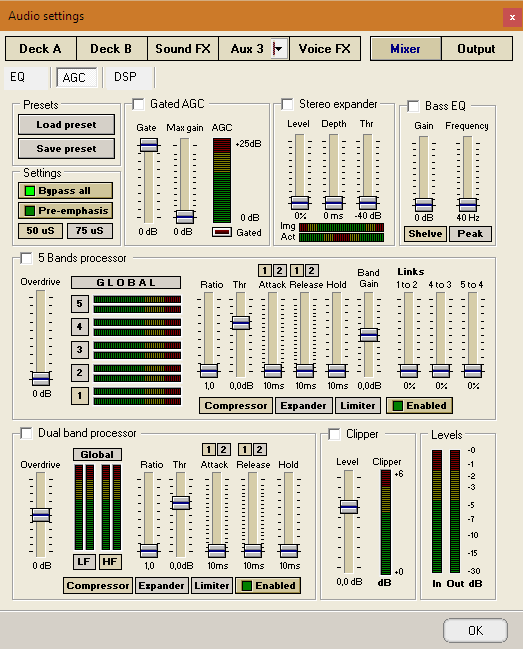523x649 pixels.
Task: Click the Gate slider handle in Gated AGC
Action: [148, 145]
